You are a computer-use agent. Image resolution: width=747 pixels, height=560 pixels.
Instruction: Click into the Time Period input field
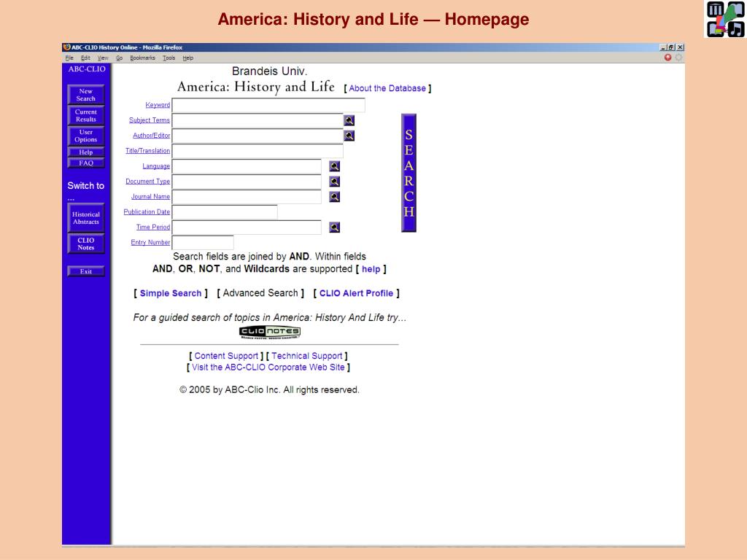247,227
